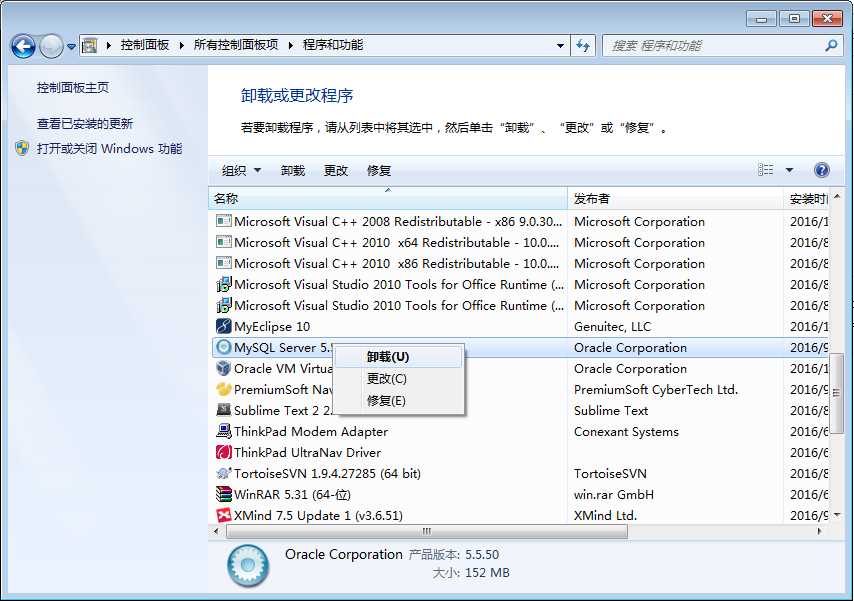This screenshot has height=601, width=854.
Task: Click Visual C++ 2008 Redistributable x86 icon
Action: coord(224,221)
